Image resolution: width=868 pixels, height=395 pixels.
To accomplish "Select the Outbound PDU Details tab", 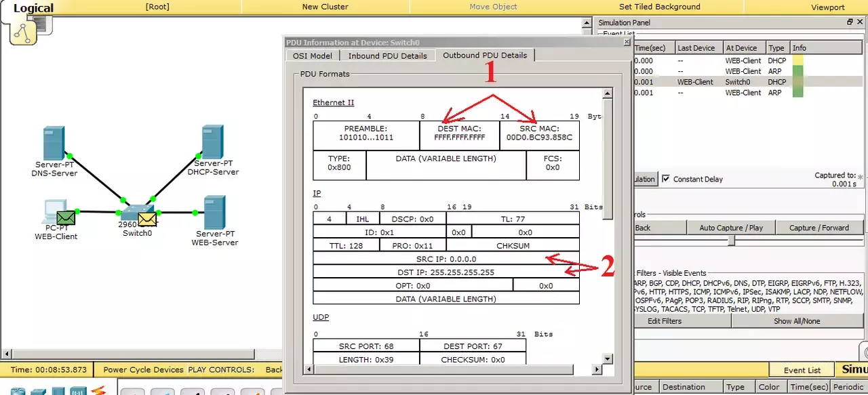I will [485, 55].
